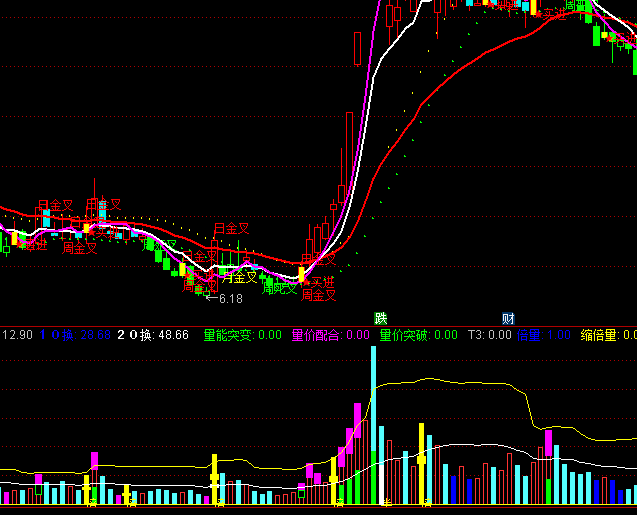Click the yellow 月金叉 signal label
637x515 pixels.
point(238,278)
